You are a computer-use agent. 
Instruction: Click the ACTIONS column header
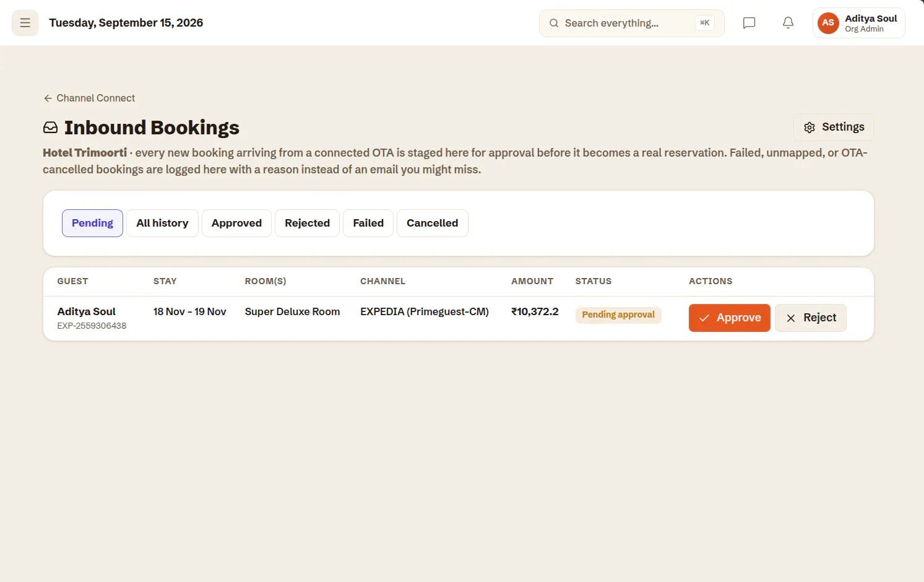[710, 281]
